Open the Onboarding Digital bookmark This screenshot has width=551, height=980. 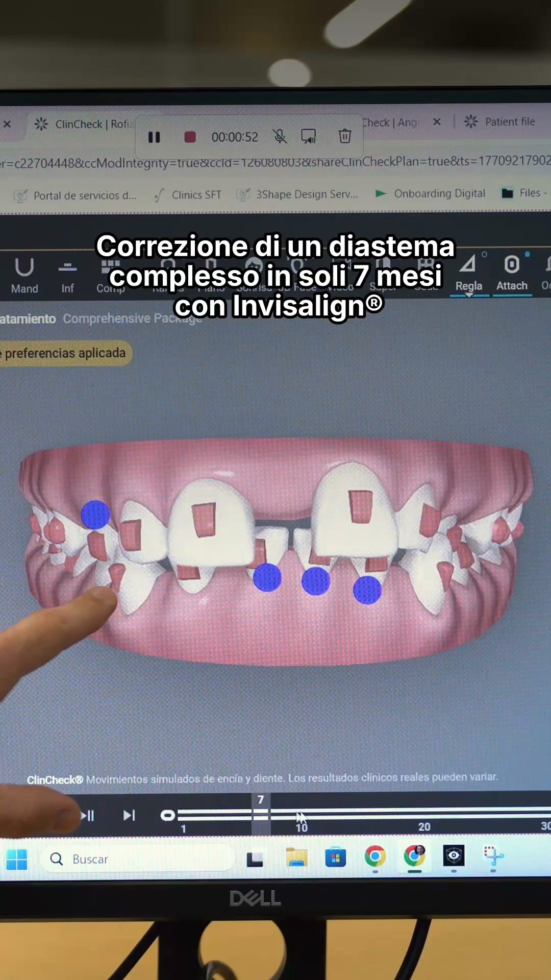(430, 193)
